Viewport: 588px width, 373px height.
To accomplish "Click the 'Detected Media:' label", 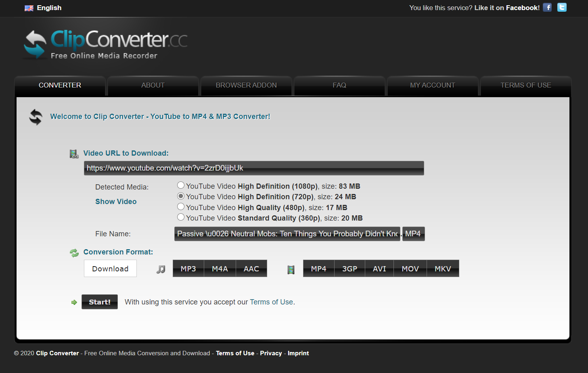I will (122, 187).
